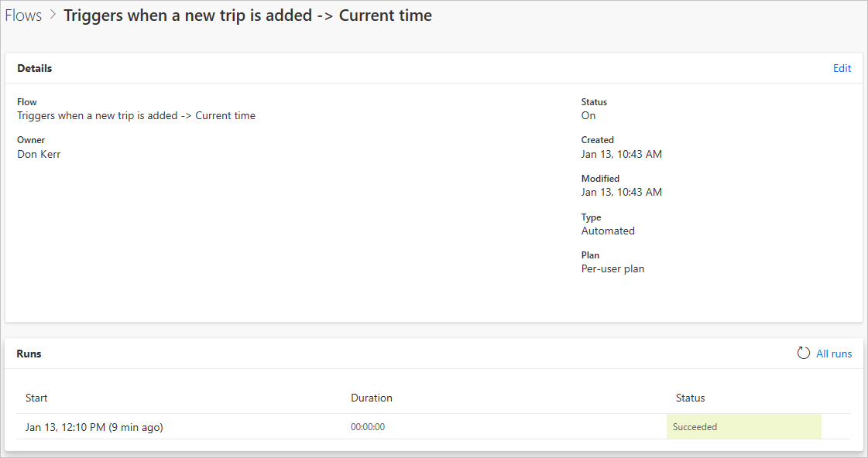Open the All runs link
This screenshot has height=458, width=868.
pyautogui.click(x=834, y=354)
